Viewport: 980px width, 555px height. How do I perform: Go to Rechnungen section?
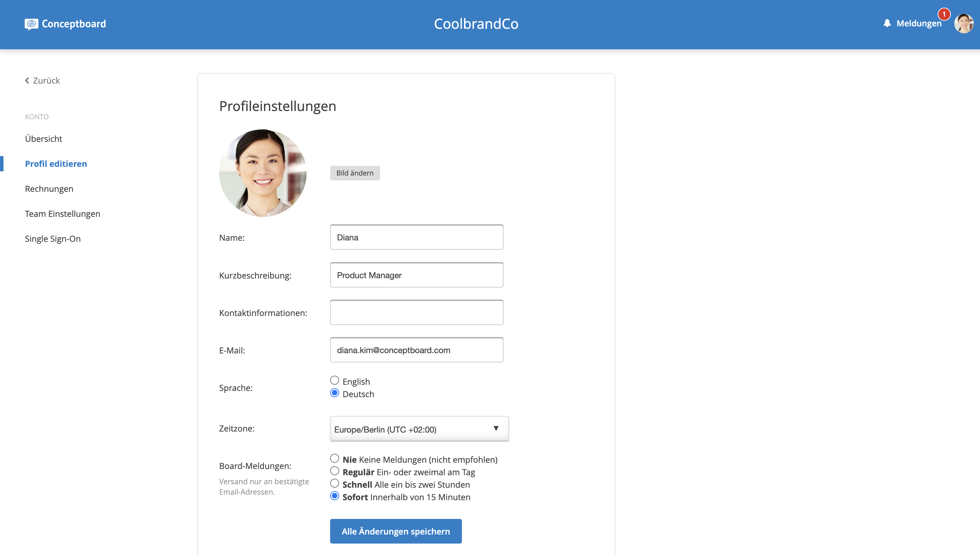click(49, 189)
